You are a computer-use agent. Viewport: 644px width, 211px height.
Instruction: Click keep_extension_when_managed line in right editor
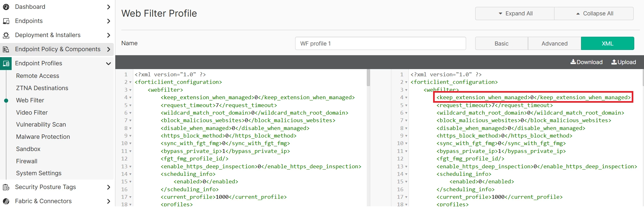point(533,98)
